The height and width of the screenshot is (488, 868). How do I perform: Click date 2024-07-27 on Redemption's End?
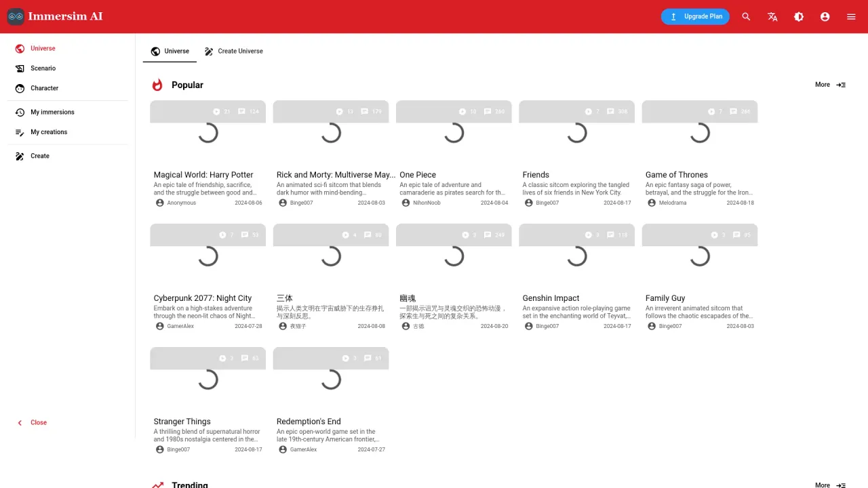[x=372, y=449]
